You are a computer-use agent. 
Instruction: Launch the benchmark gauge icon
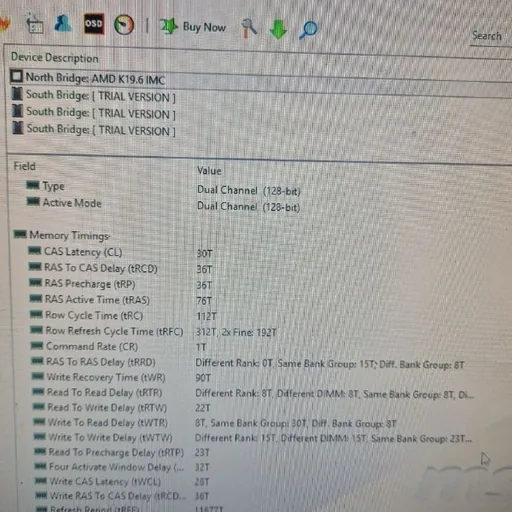click(x=124, y=25)
